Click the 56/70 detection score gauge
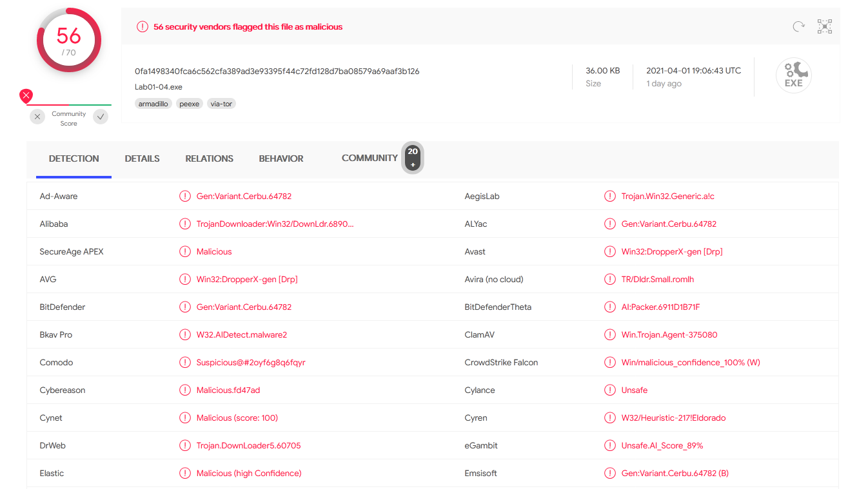The height and width of the screenshot is (489, 868). 69,40
